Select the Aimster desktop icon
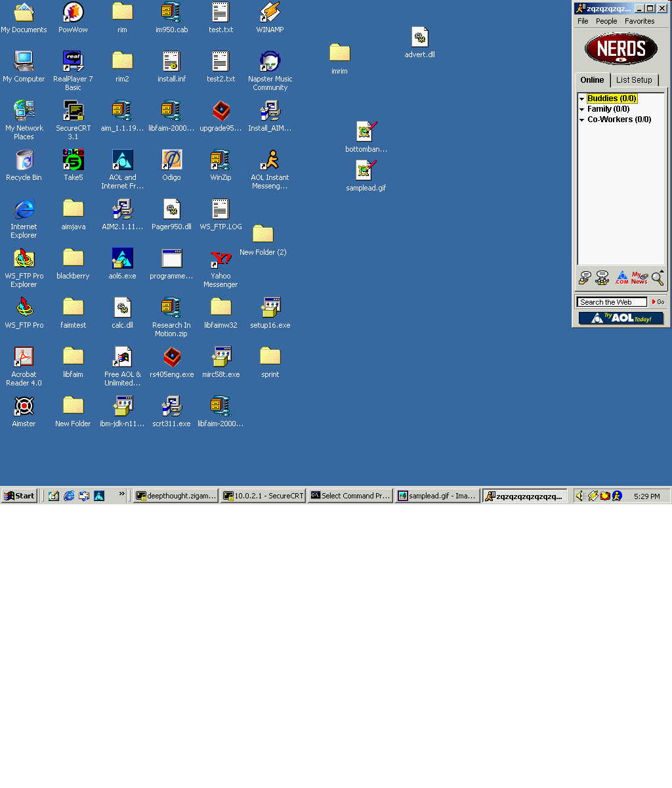 [x=24, y=412]
